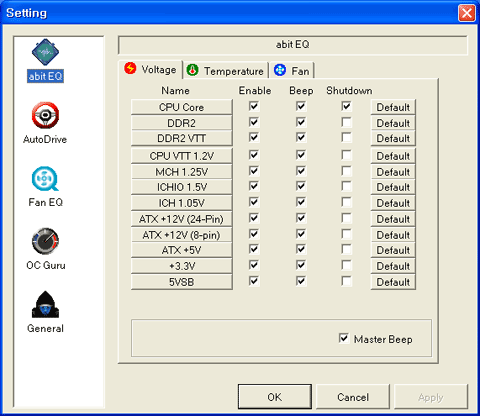
Task: Uncheck CPU Core Beep checkbox
Action: pos(301,106)
